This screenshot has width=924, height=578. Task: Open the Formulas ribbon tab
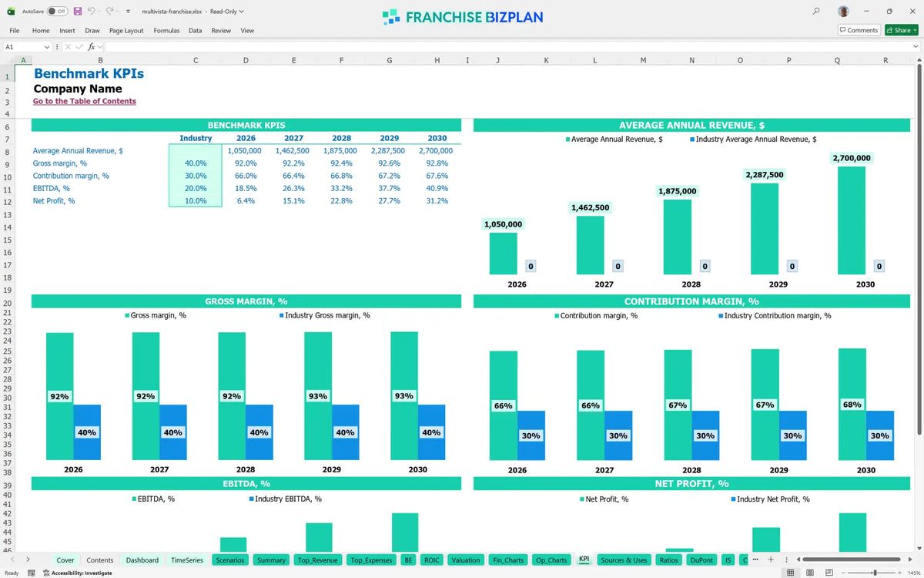coord(166,31)
